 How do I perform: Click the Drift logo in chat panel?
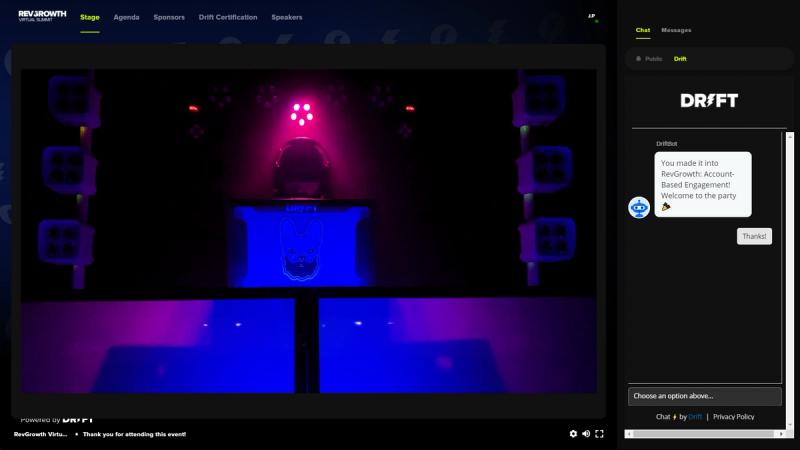[709, 101]
